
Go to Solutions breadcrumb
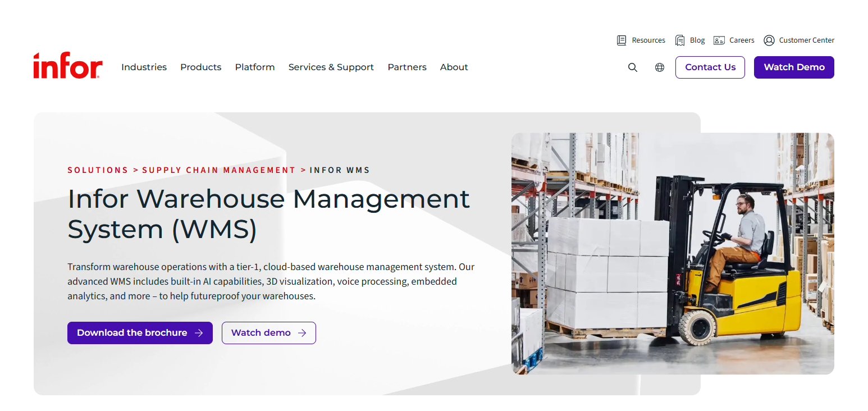pos(98,170)
